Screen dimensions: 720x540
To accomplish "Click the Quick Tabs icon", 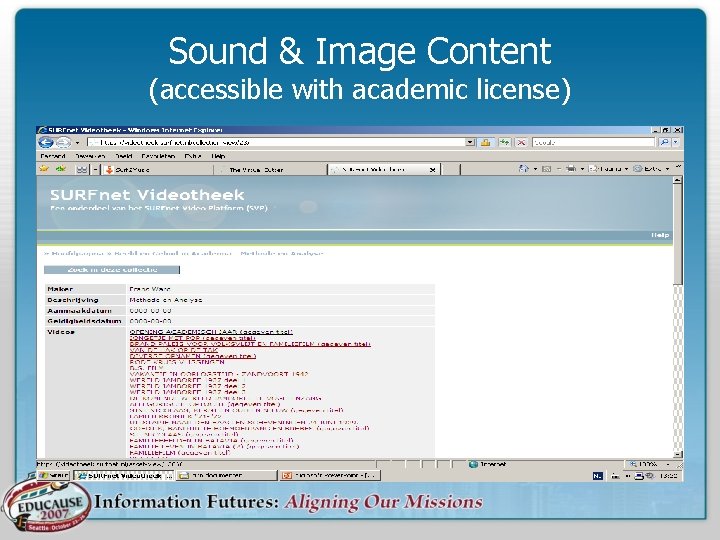I will click(x=82, y=169).
